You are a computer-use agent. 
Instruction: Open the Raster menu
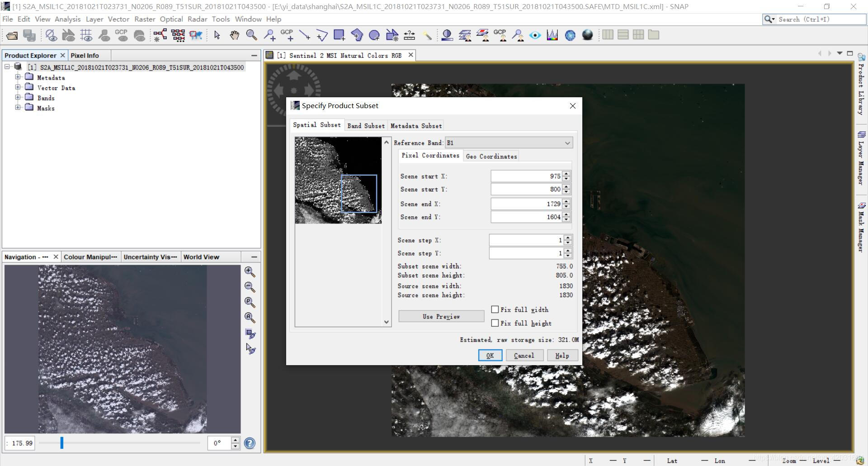(145, 19)
